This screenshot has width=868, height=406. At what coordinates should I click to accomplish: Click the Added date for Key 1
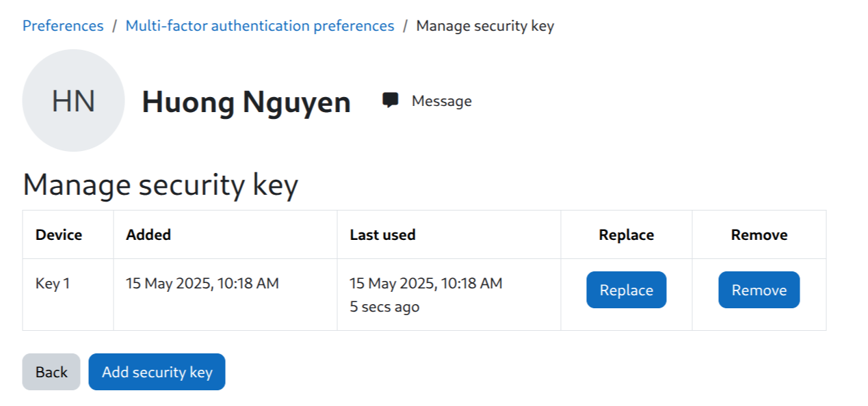pos(202,283)
